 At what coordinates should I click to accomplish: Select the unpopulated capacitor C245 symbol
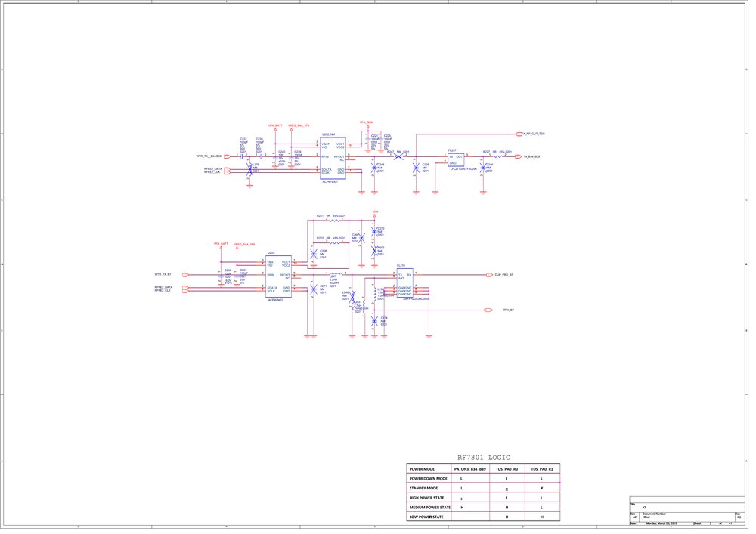tap(374, 168)
